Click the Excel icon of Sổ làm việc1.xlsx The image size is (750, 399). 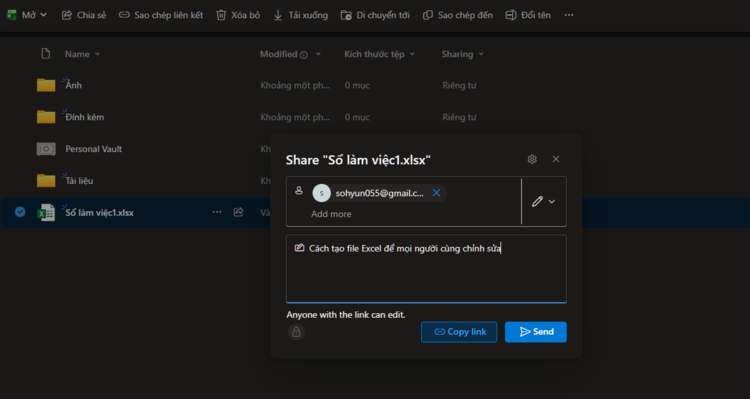46,212
